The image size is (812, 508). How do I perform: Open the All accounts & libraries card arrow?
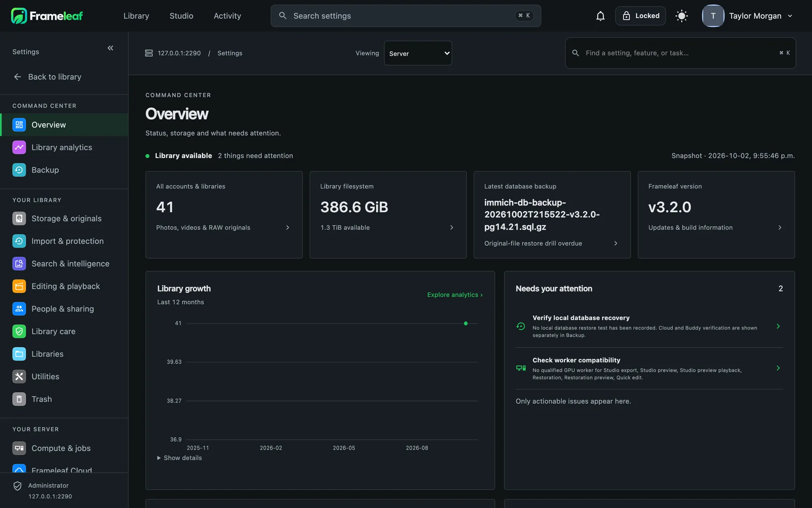coord(287,228)
